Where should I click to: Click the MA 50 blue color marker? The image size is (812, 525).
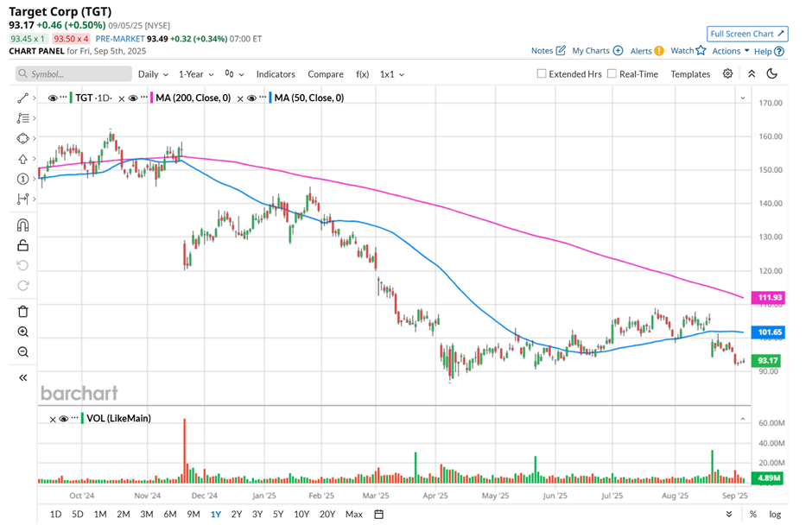[270, 98]
